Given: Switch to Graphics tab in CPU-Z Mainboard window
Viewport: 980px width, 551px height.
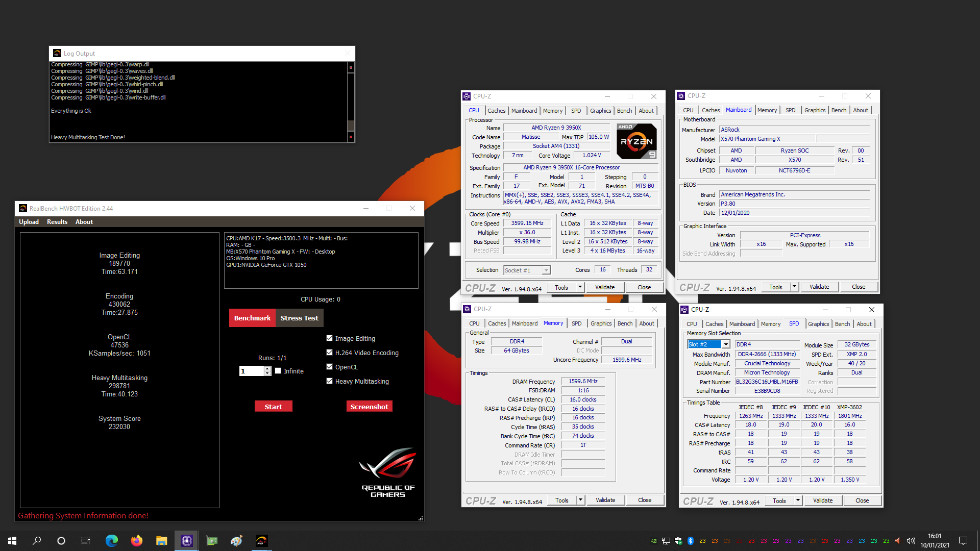Looking at the screenshot, I should click(x=815, y=110).
